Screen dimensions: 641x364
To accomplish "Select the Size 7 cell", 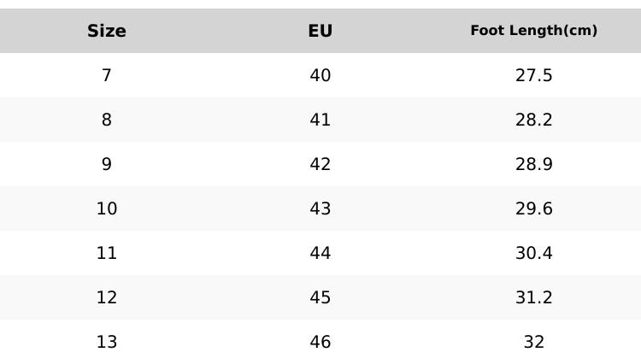I will click(107, 75).
